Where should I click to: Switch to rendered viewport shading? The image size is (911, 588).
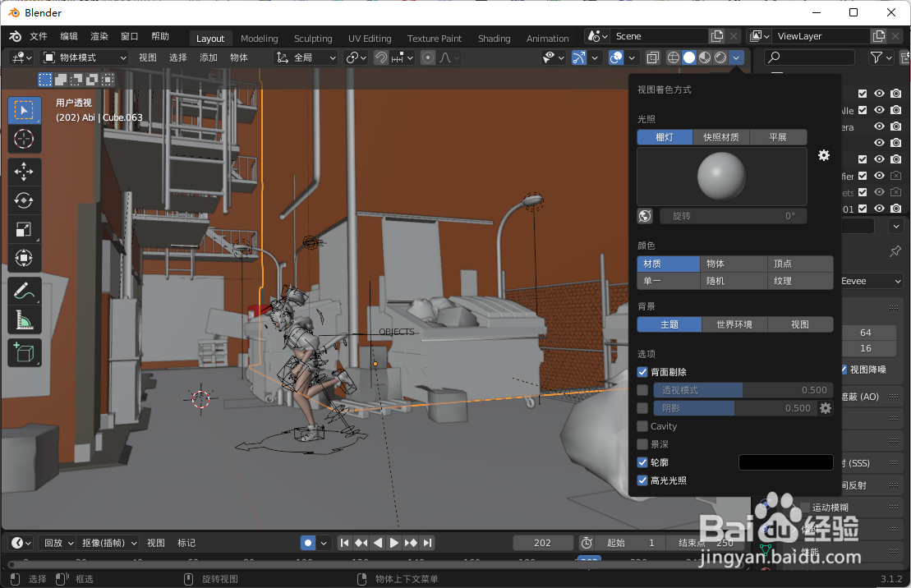pyautogui.click(x=720, y=57)
